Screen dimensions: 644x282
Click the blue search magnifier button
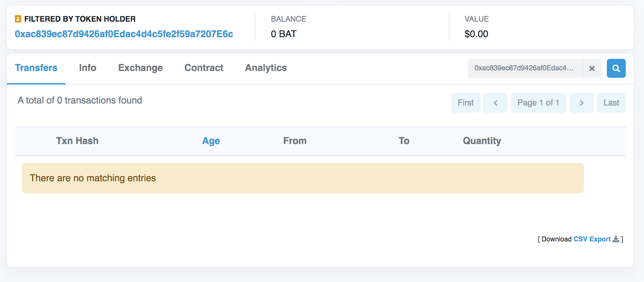point(616,68)
